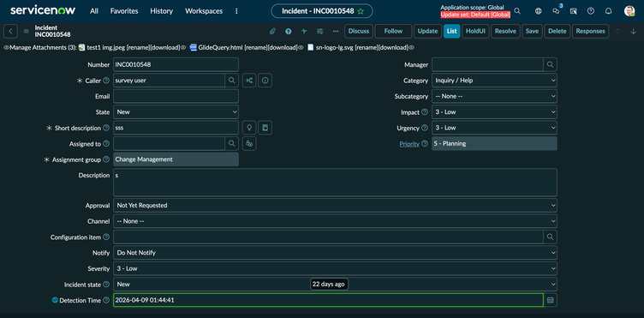
Task: Open the globe scope picker icon
Action: coord(538,11)
